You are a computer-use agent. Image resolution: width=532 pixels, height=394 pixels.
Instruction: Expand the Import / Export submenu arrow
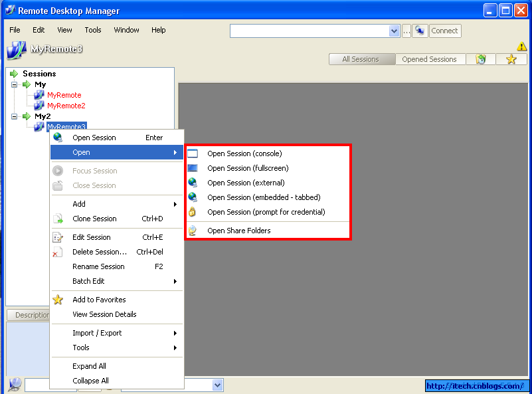(175, 333)
